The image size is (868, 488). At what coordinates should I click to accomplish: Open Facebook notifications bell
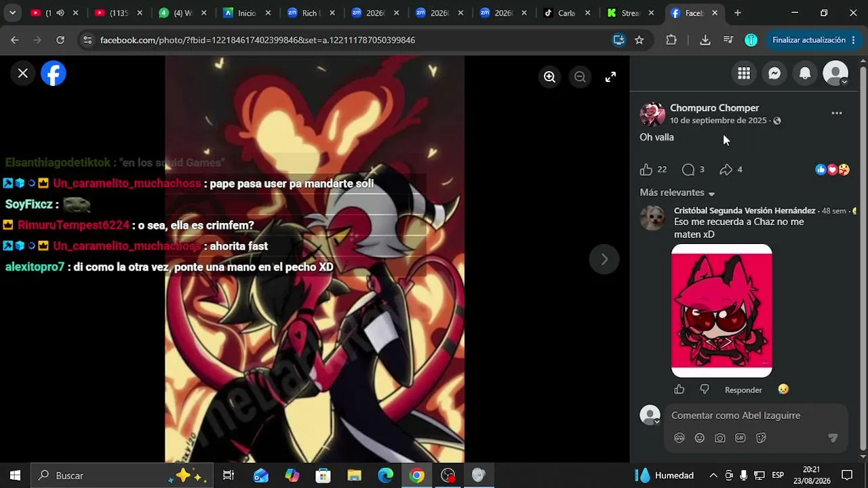pos(805,73)
